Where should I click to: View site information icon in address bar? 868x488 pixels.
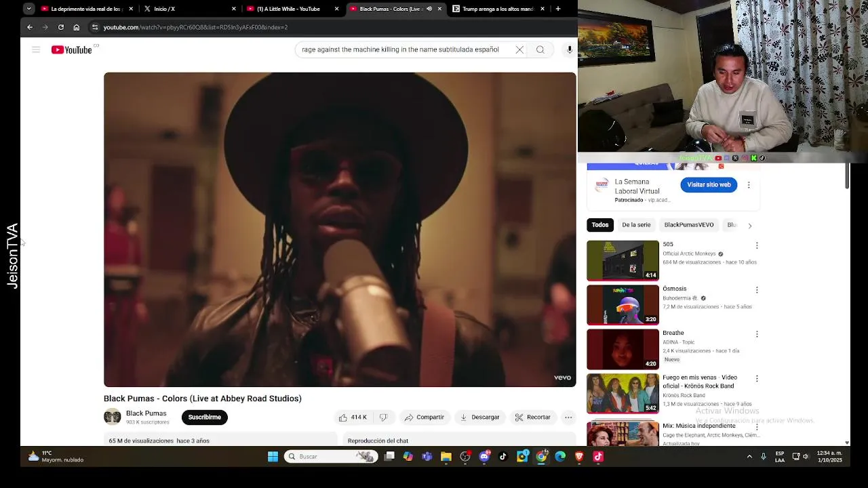click(96, 27)
